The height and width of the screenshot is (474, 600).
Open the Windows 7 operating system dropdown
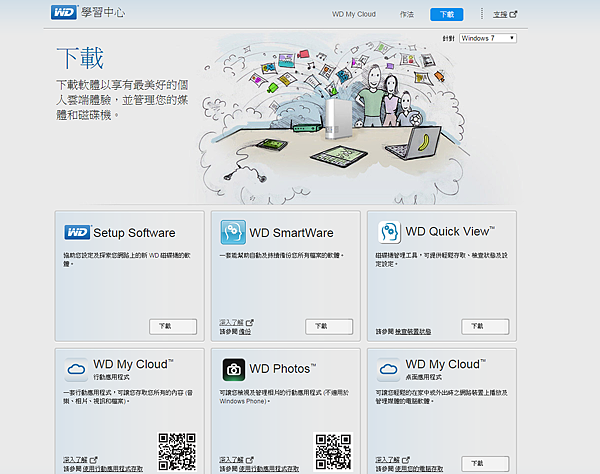488,38
